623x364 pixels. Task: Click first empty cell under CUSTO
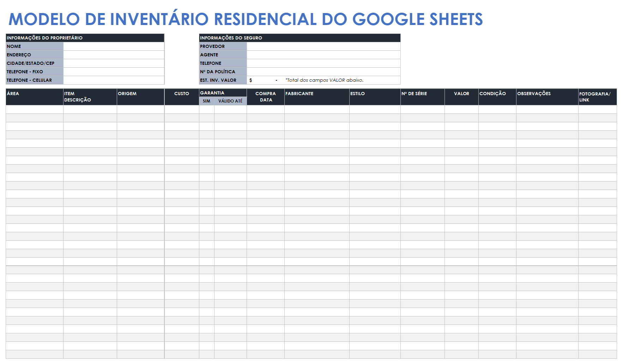coord(182,109)
